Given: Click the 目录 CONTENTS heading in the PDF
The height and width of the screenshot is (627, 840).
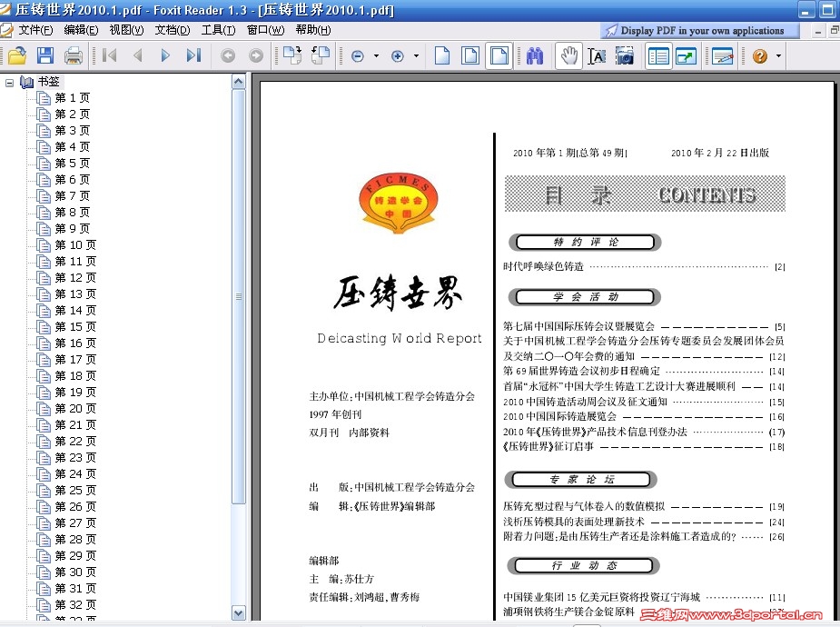Looking at the screenshot, I should pos(645,194).
